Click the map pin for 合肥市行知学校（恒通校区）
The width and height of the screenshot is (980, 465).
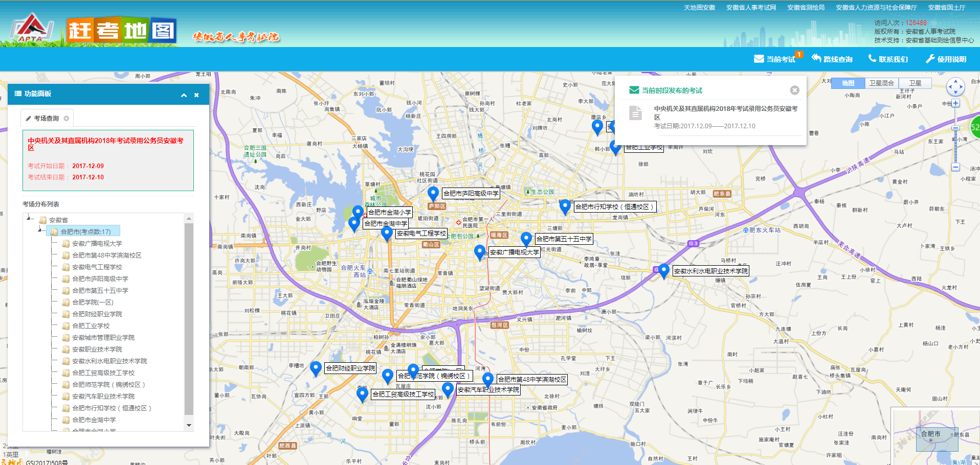coord(565,207)
